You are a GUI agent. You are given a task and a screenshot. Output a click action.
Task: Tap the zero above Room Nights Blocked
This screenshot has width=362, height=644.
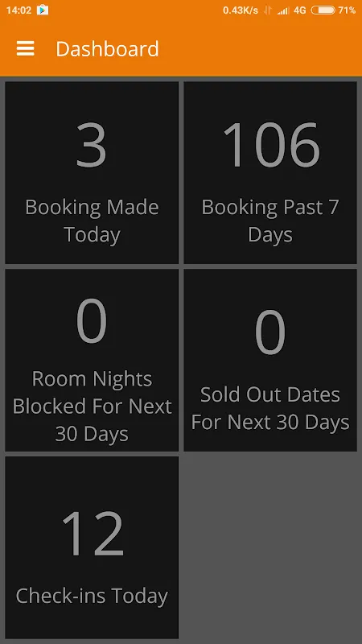(x=92, y=320)
